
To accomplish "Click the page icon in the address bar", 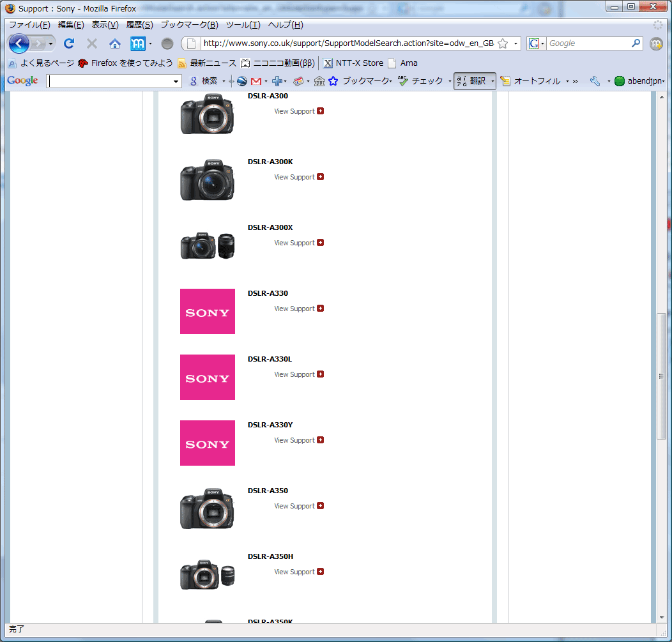I will 192,43.
